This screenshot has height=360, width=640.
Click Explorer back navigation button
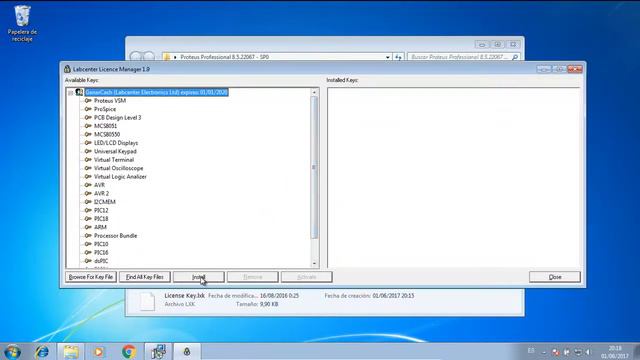136,57
